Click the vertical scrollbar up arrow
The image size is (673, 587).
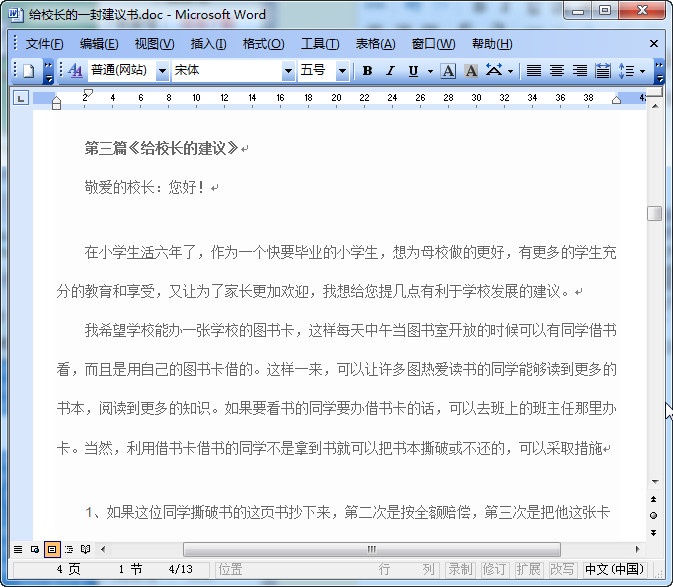(655, 106)
